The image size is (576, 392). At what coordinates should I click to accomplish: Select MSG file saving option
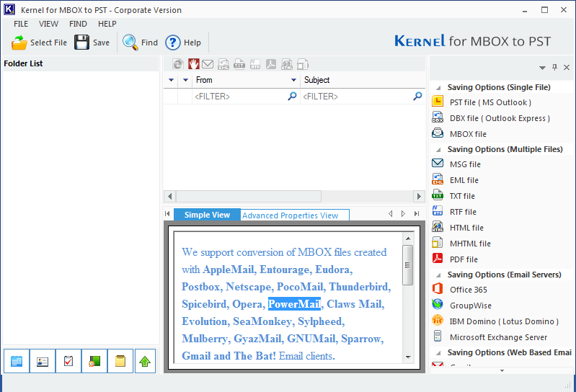tap(465, 164)
